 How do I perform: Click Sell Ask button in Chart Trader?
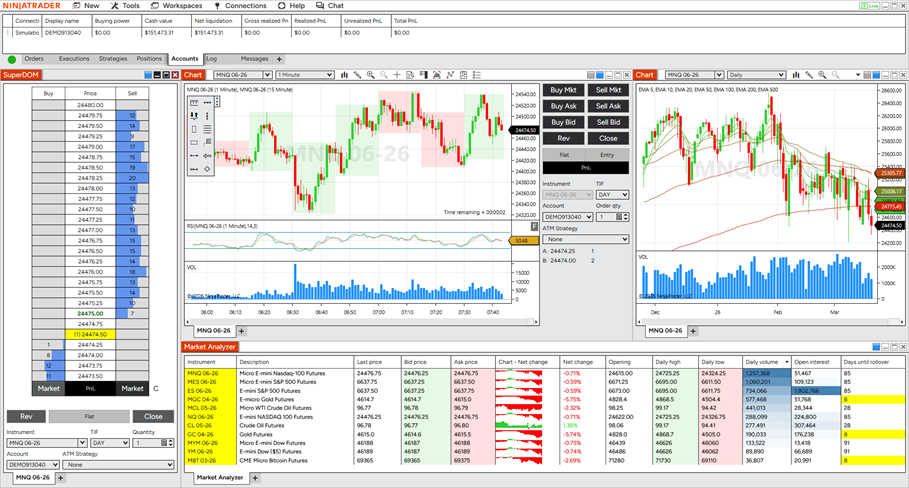[x=608, y=106]
